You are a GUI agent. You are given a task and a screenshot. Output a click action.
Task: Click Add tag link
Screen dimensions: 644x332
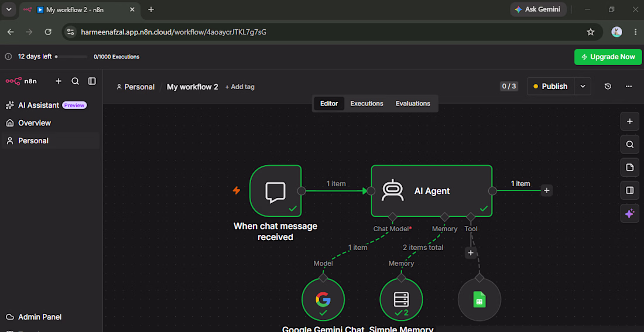tap(240, 87)
